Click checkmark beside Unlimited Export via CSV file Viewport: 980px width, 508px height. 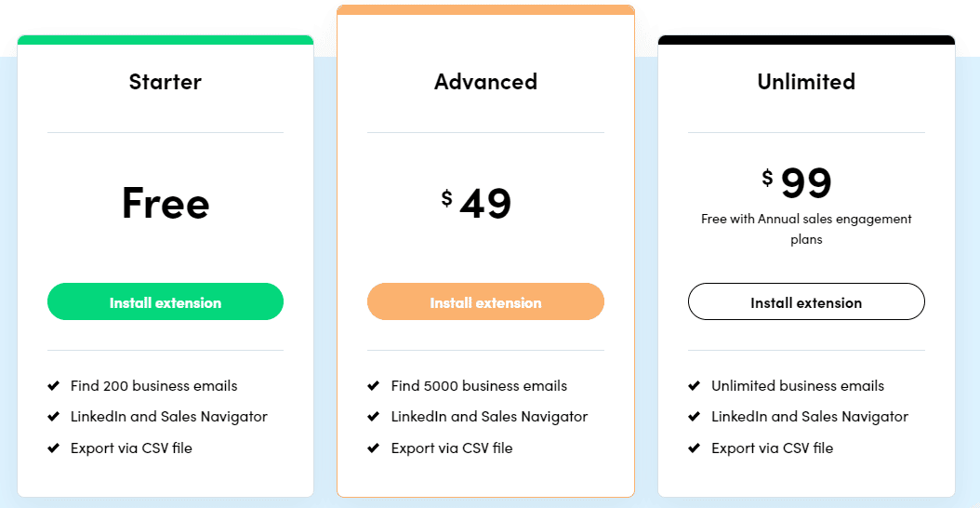pos(695,448)
